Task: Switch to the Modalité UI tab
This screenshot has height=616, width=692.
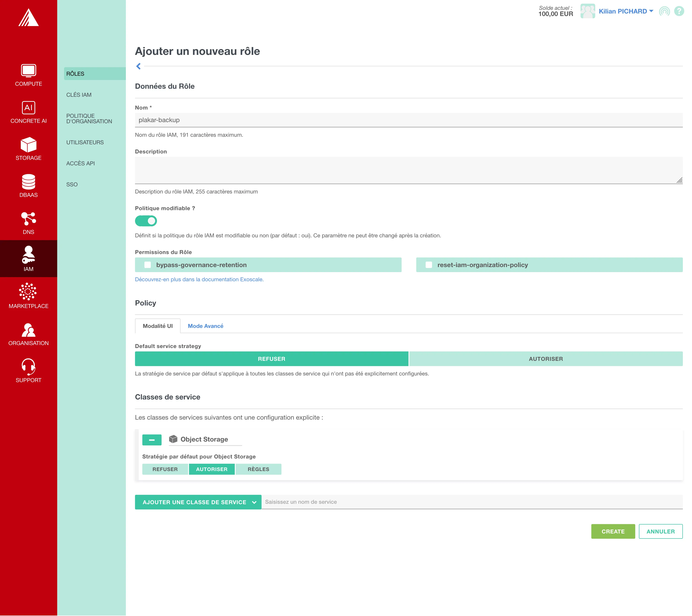Action: click(x=158, y=326)
